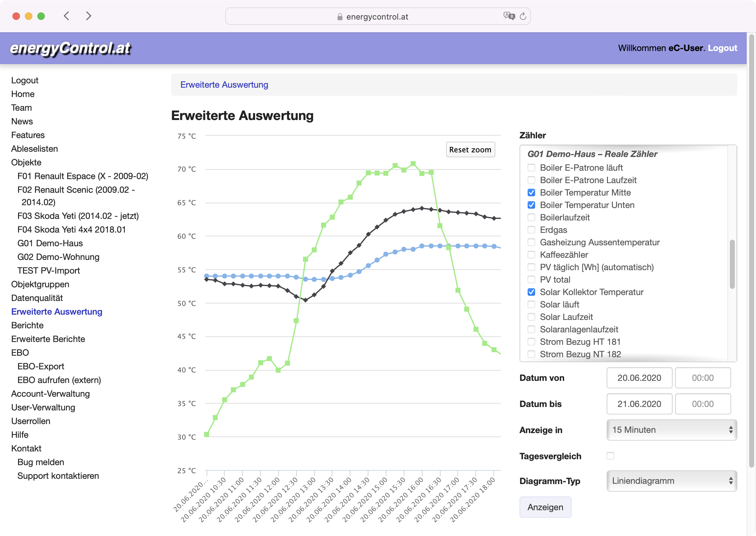Screen dimensions: 756x536
Task: Click the page reload icon
Action: click(x=523, y=16)
